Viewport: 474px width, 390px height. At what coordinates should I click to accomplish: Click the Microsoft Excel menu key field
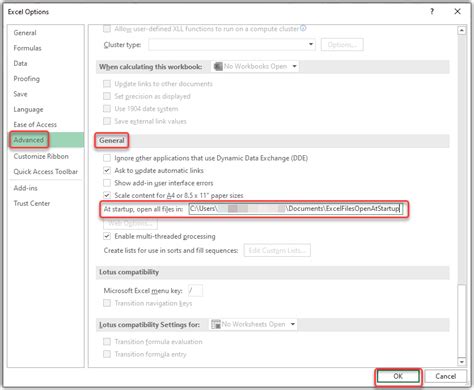point(195,291)
